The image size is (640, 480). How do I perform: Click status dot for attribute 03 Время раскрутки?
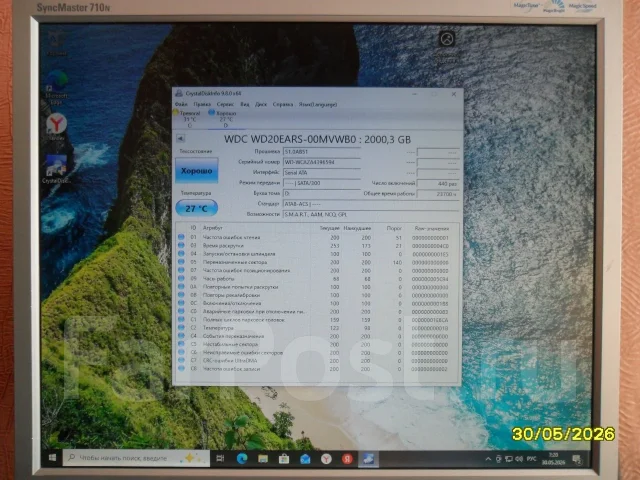181,245
